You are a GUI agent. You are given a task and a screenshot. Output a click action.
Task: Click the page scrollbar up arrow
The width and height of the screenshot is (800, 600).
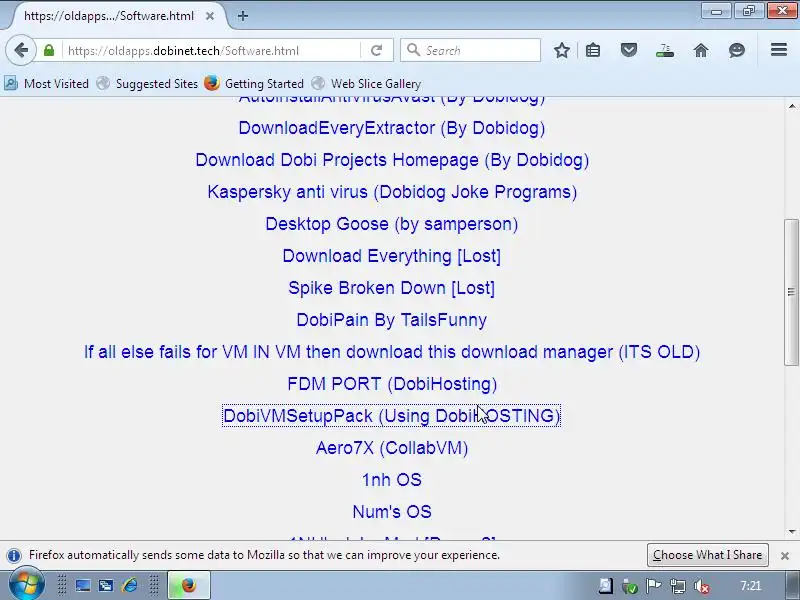click(792, 106)
